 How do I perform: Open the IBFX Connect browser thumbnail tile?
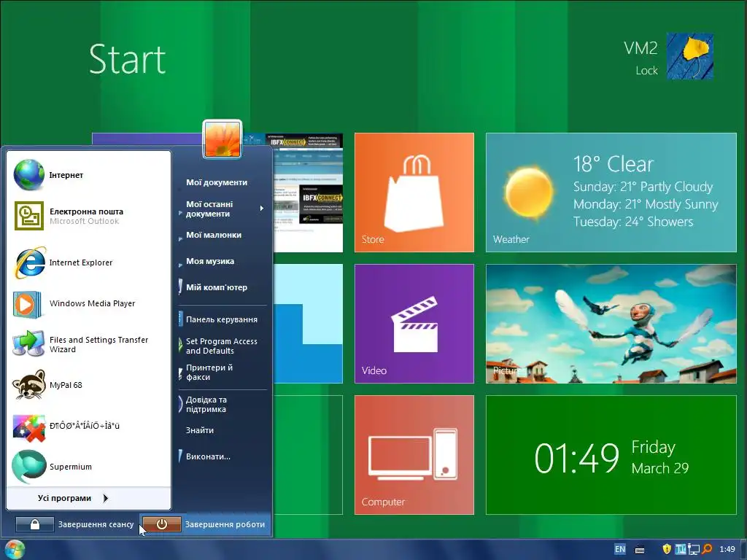point(308,192)
